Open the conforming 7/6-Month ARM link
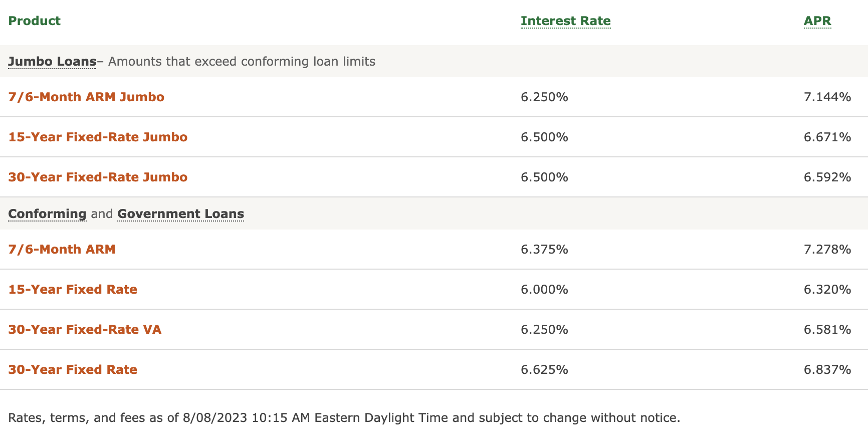 (x=62, y=249)
